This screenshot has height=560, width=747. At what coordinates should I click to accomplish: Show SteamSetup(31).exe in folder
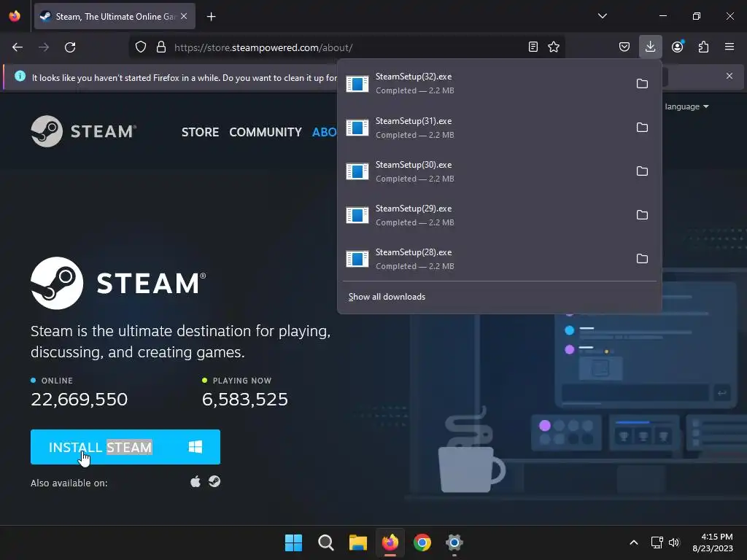click(642, 128)
